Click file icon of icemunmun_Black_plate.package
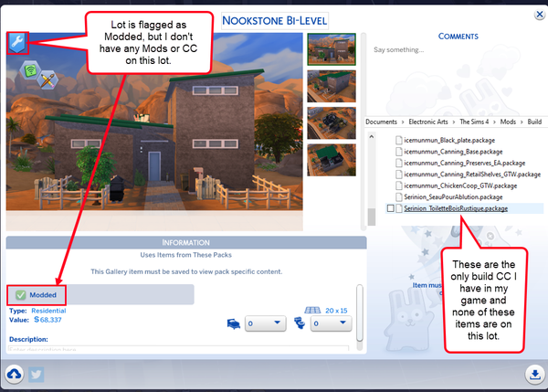This screenshot has height=392, width=548. point(399,141)
